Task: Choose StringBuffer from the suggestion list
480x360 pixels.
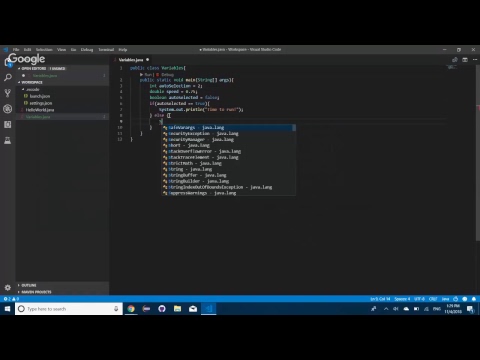Action: [229, 175]
